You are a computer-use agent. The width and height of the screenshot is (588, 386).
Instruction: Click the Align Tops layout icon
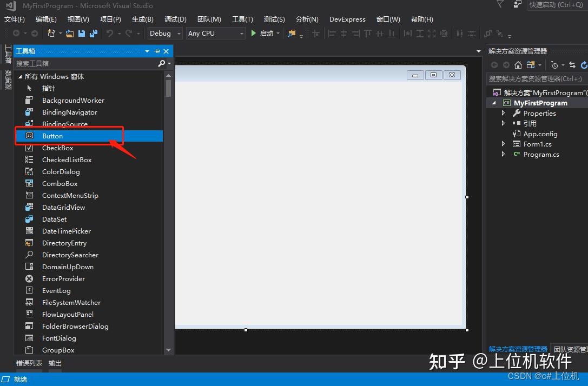(368, 34)
